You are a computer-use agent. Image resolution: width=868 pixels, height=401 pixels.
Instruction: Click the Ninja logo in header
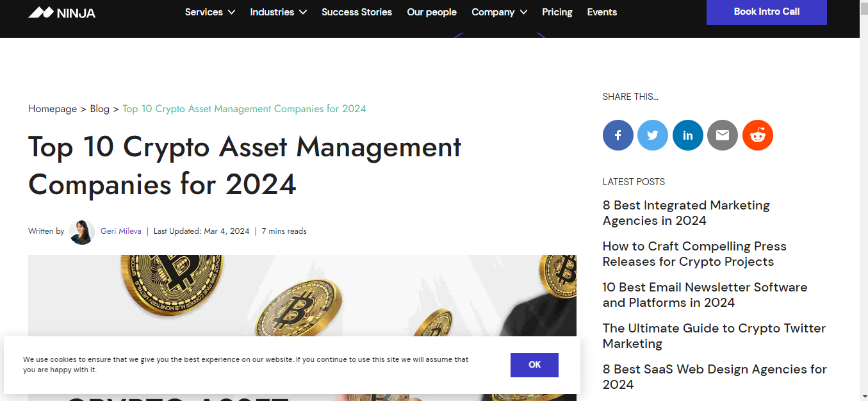(62, 12)
